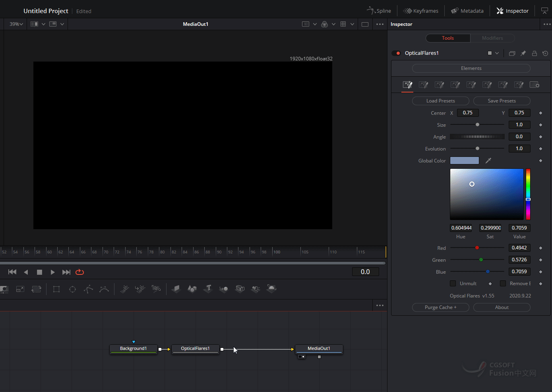Screen dimensions: 552x392
Task: Add a Transform tool from the toolbar
Action: click(36, 289)
